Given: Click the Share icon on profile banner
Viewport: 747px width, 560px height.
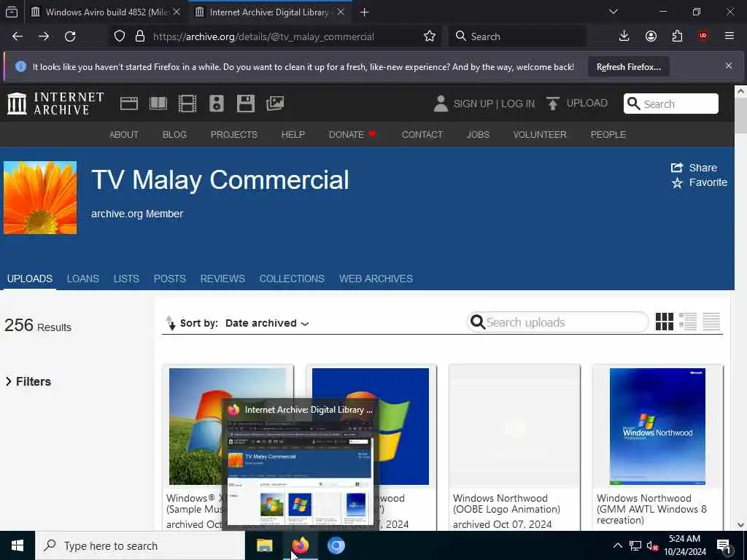Looking at the screenshot, I should tap(677, 167).
